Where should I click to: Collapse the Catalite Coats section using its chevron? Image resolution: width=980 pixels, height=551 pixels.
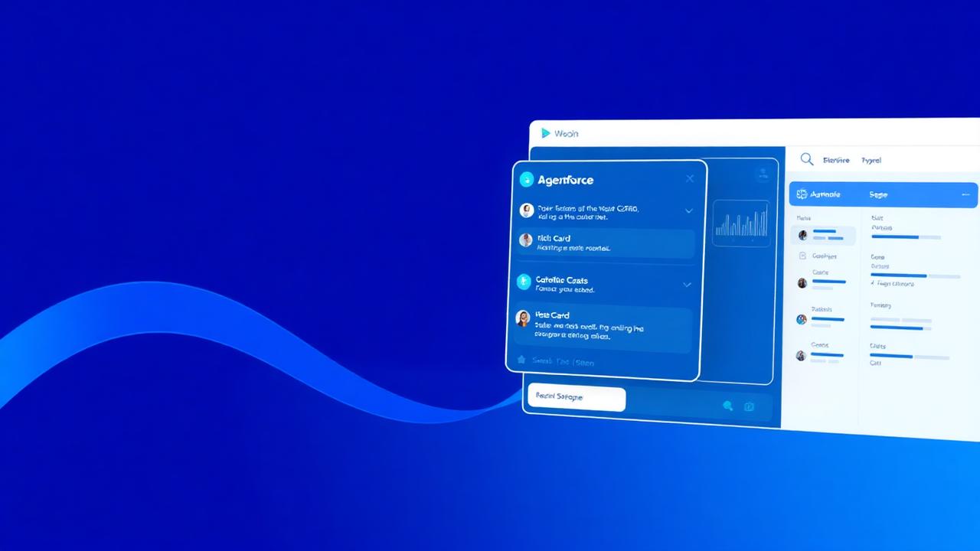pos(687,285)
